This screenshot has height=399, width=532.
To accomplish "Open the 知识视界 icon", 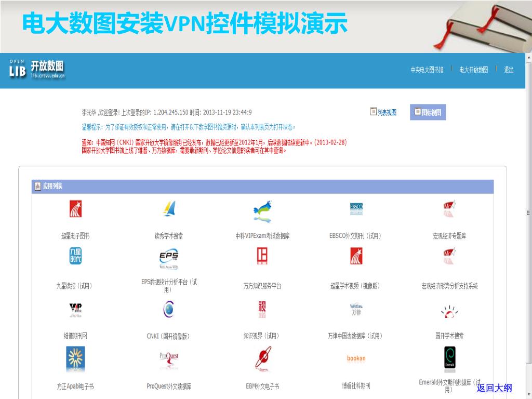I will (x=262, y=309).
